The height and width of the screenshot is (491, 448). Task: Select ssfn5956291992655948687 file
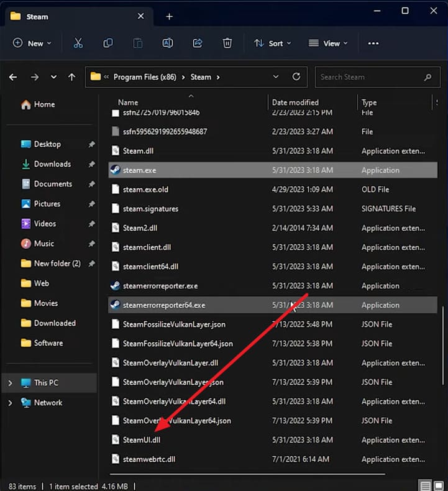(x=273, y=132)
